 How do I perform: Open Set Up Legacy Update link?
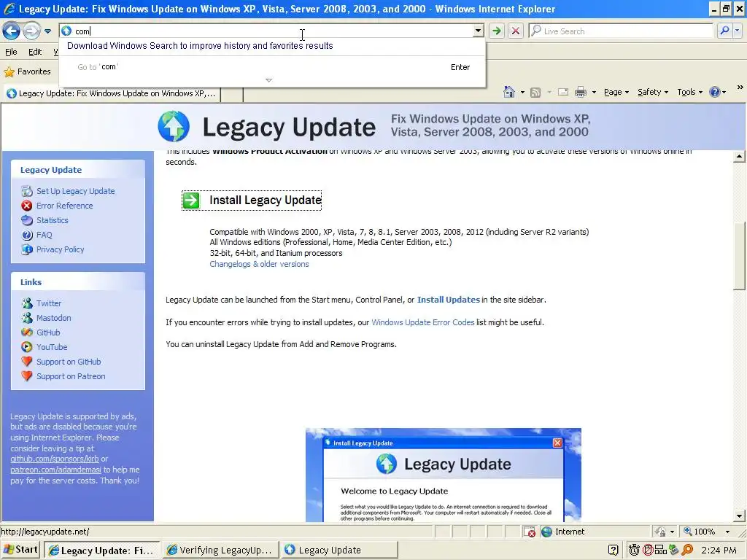(76, 191)
